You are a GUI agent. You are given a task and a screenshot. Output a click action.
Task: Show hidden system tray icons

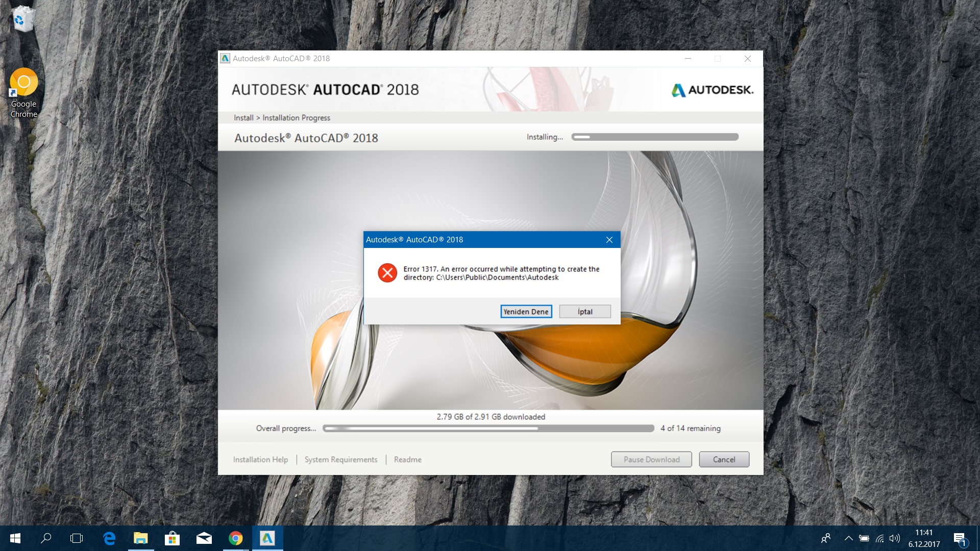tap(848, 538)
